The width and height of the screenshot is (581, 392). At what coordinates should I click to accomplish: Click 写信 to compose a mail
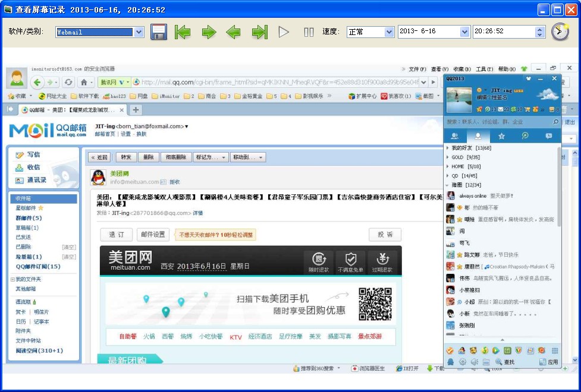(28, 155)
